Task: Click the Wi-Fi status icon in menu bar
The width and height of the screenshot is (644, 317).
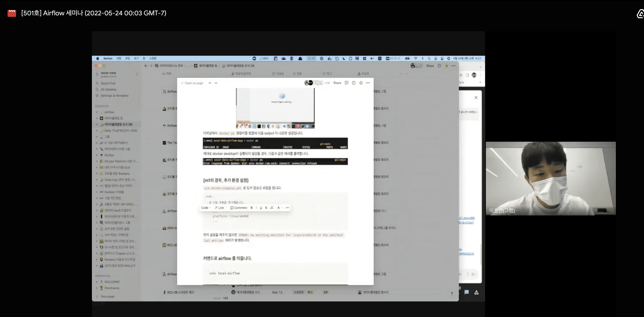Action: [x=416, y=59]
